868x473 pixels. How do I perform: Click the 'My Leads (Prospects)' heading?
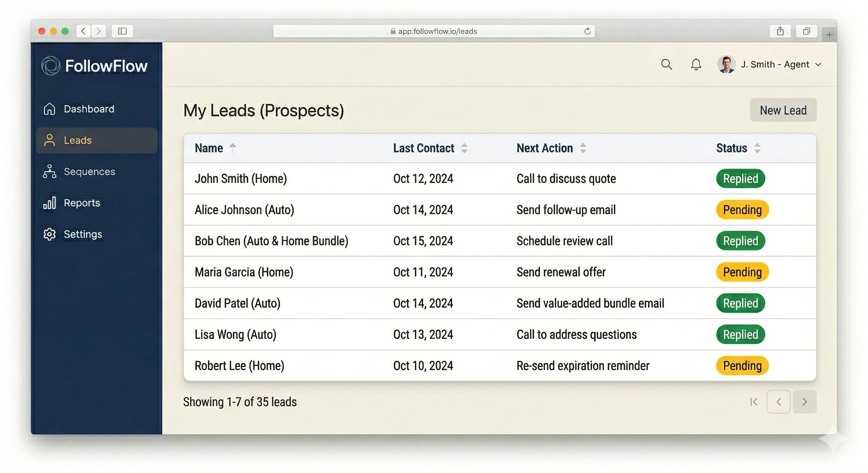coord(264,111)
